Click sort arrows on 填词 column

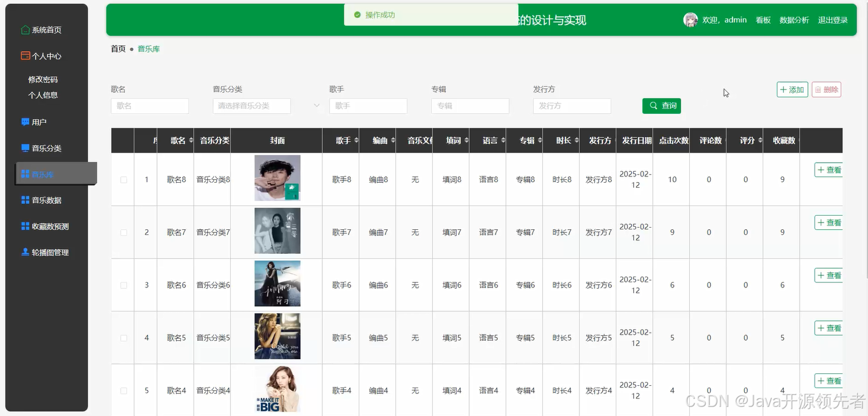[466, 141]
